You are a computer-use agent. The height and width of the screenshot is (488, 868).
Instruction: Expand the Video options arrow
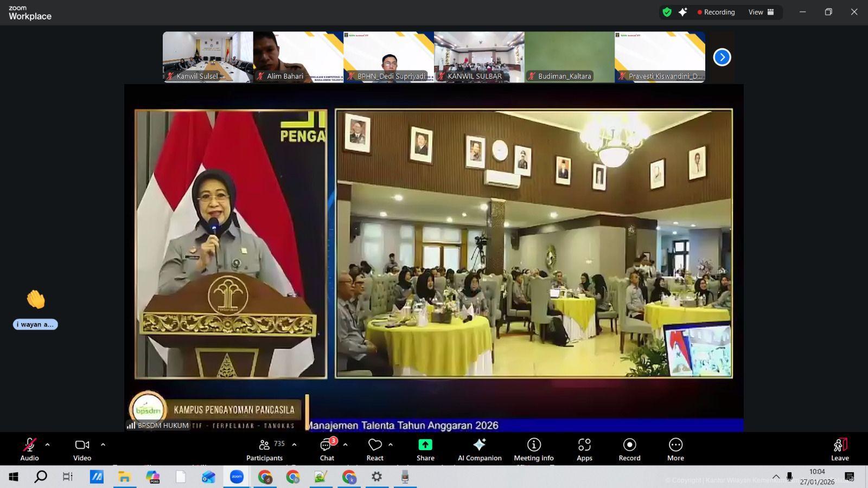pyautogui.click(x=103, y=445)
